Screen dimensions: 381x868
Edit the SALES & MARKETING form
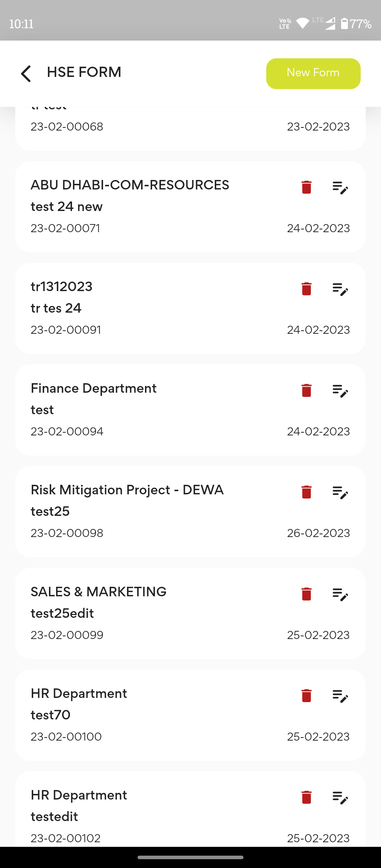pyautogui.click(x=340, y=594)
